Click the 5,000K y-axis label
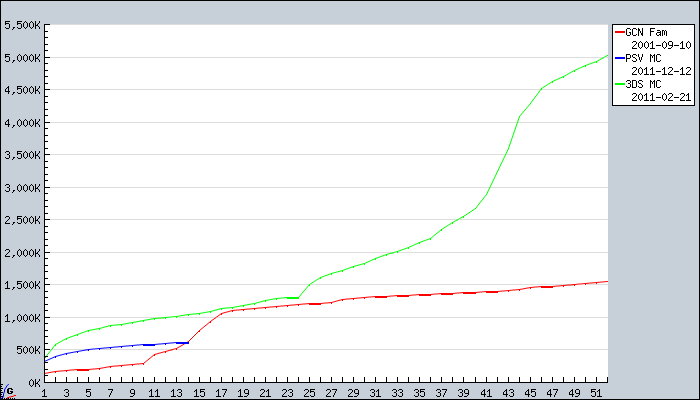 coord(22,58)
